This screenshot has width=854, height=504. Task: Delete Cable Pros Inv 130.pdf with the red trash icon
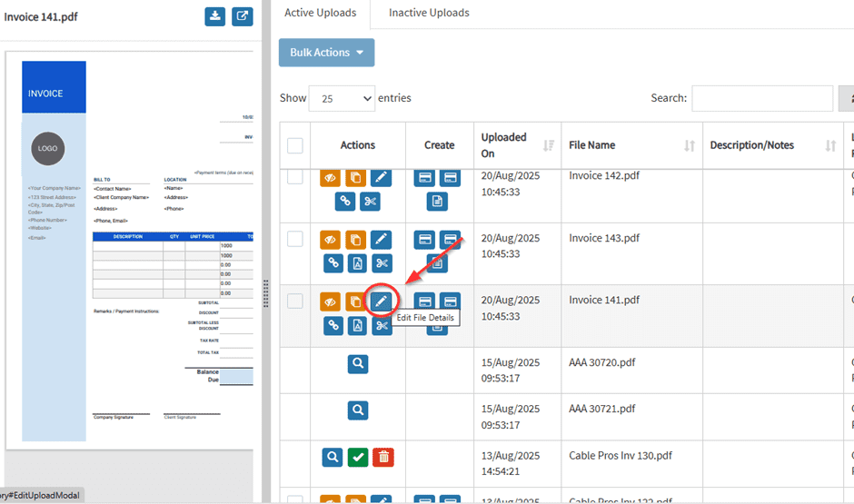(383, 457)
